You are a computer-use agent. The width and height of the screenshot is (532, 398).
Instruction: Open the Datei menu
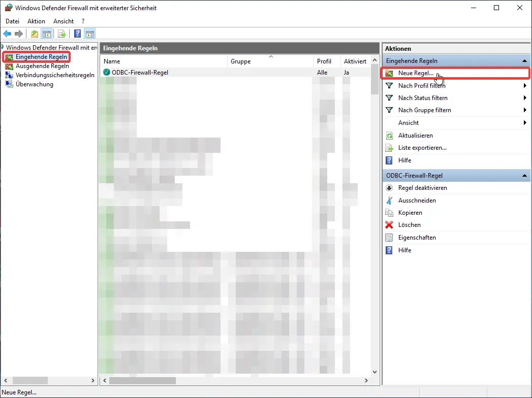tap(13, 21)
